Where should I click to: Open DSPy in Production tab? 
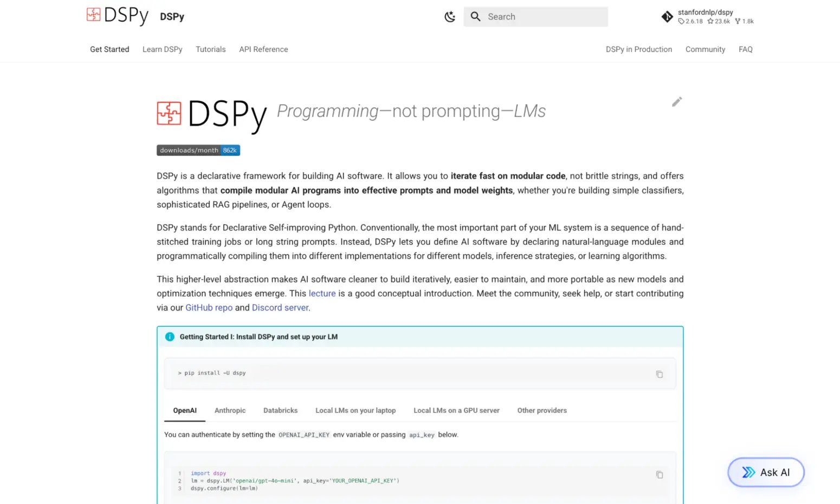click(x=639, y=49)
